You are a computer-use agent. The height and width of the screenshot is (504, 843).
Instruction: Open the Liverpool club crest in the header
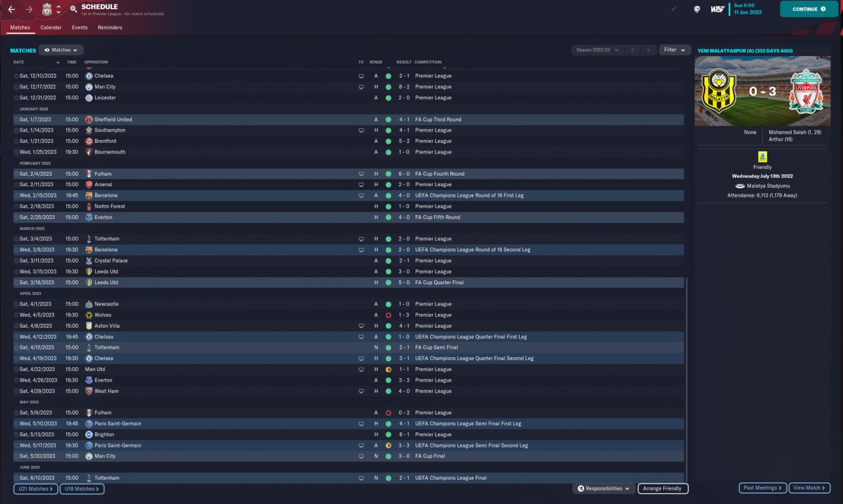coord(47,9)
